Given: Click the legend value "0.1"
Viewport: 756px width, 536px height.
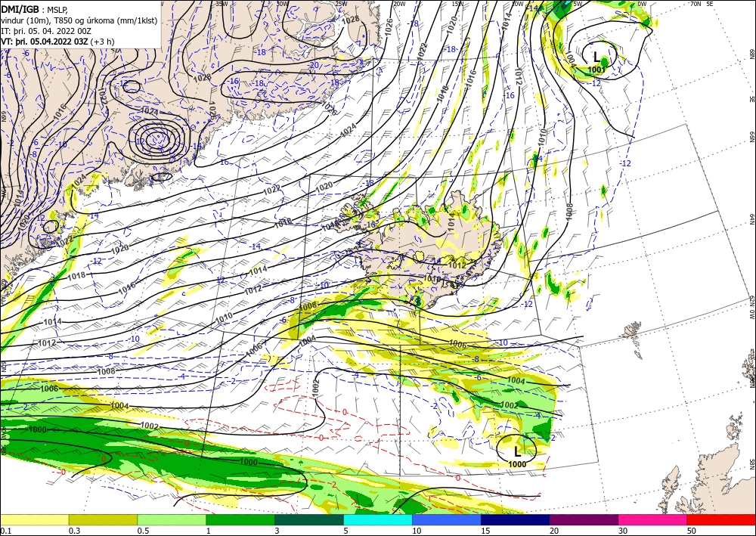Looking at the screenshot, I should pos(5,531).
